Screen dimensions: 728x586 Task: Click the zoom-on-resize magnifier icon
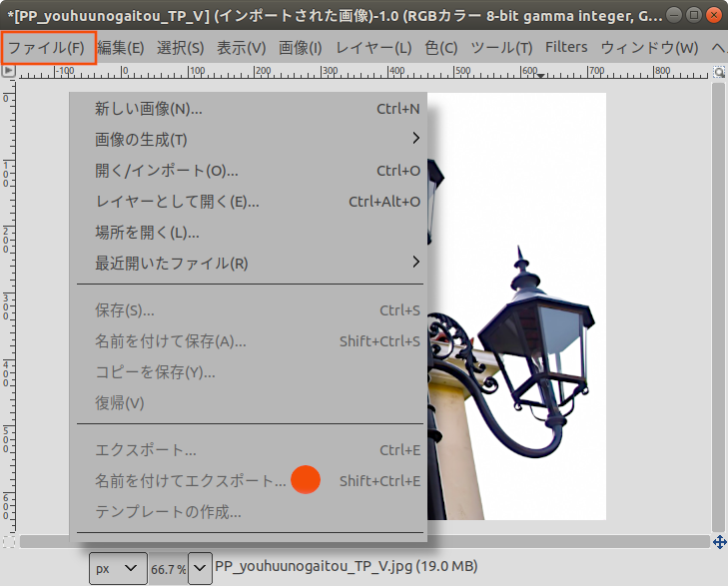click(x=719, y=72)
